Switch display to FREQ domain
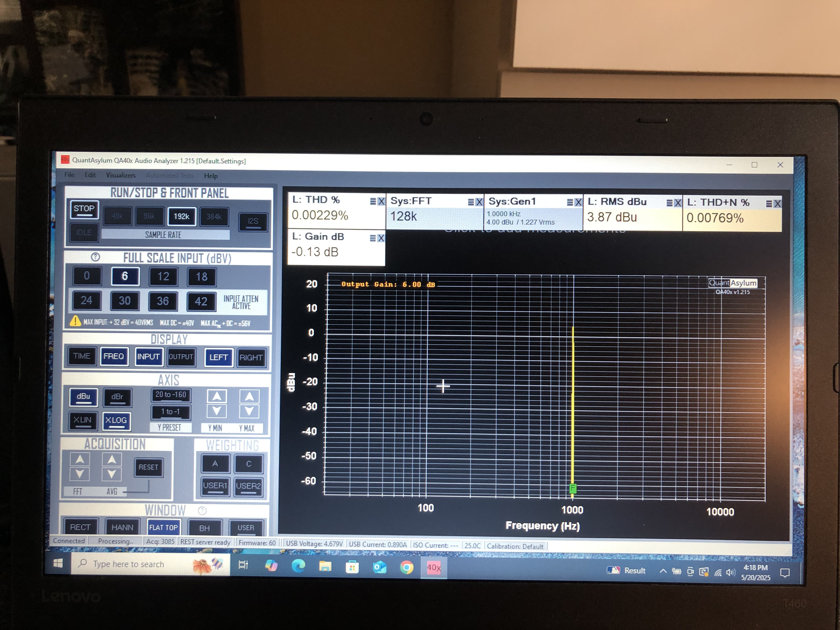840x630 pixels. 114,357
